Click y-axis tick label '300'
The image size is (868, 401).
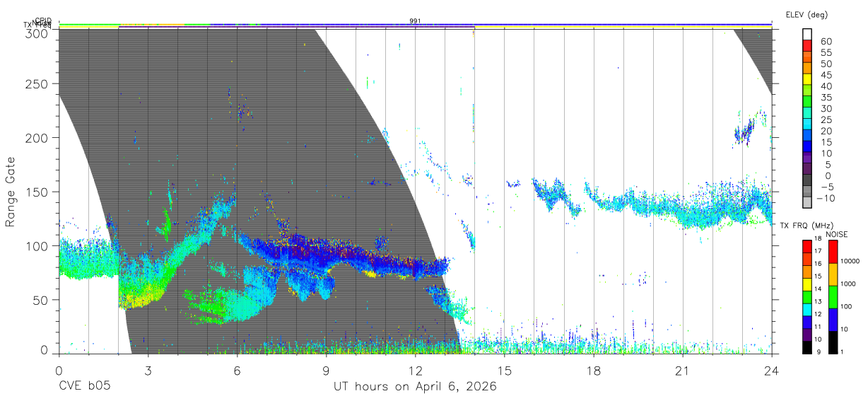click(x=37, y=33)
